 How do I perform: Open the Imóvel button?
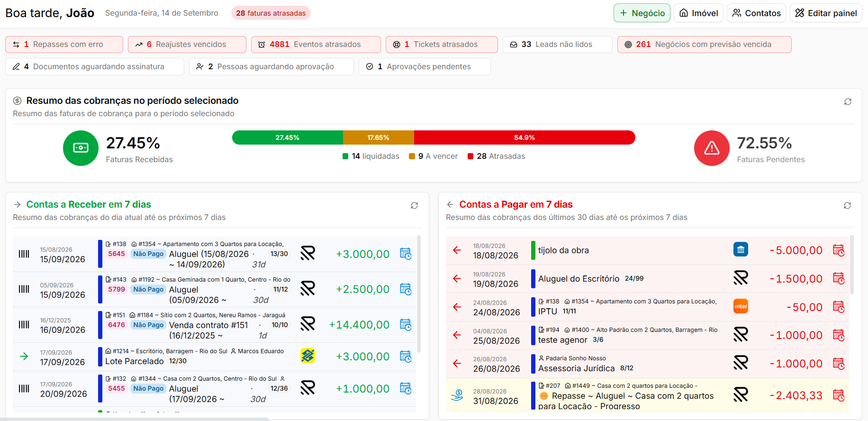698,13
